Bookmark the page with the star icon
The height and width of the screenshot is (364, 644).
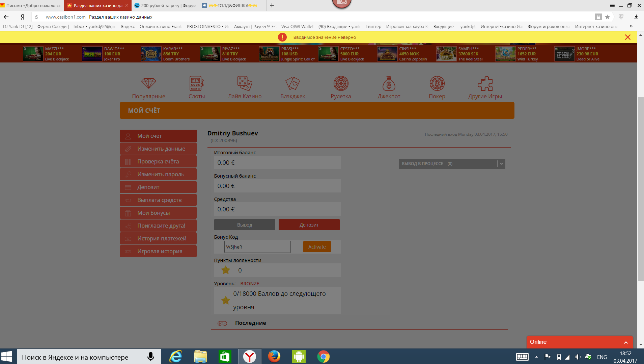[x=607, y=17]
